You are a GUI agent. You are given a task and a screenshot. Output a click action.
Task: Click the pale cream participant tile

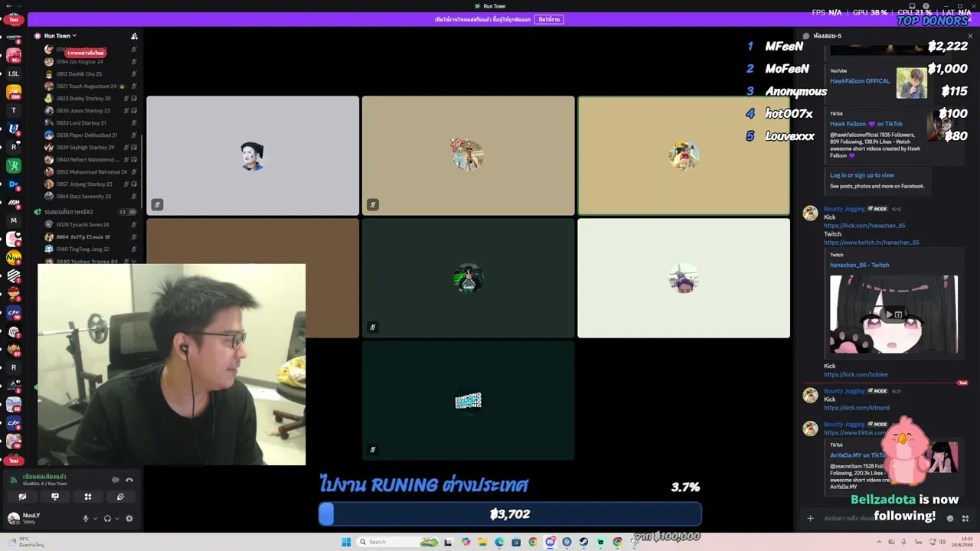click(684, 278)
